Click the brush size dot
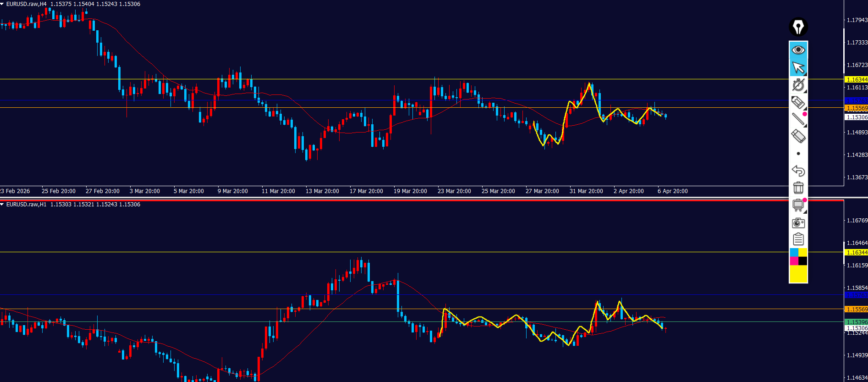Image resolution: width=868 pixels, height=382 pixels. (798, 154)
